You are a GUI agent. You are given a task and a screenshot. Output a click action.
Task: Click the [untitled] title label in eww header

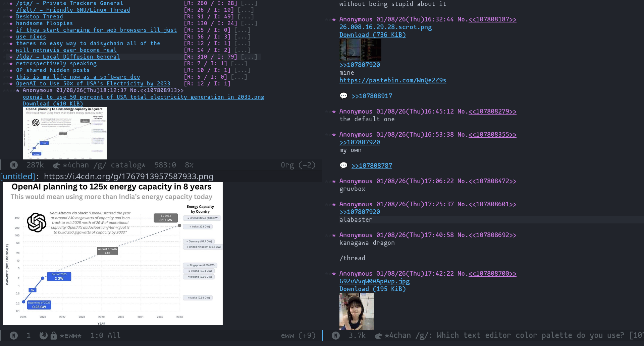pyautogui.click(x=17, y=177)
